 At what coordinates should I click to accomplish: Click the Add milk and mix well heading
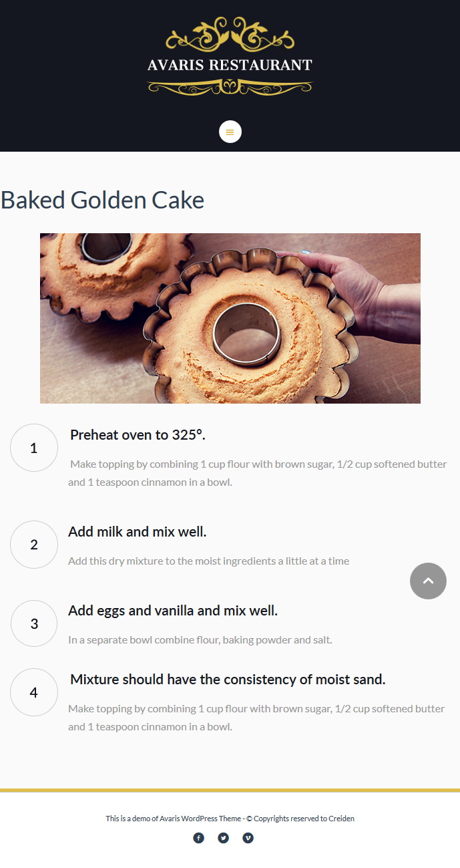pyautogui.click(x=138, y=532)
